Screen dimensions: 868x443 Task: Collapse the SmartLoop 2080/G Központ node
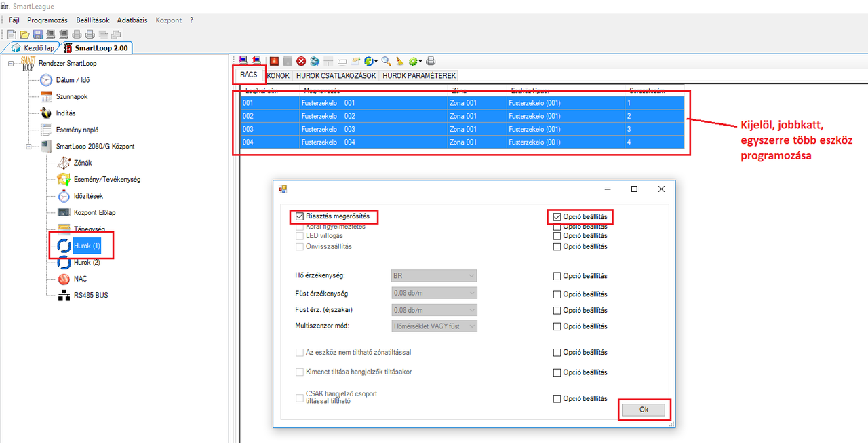29,146
